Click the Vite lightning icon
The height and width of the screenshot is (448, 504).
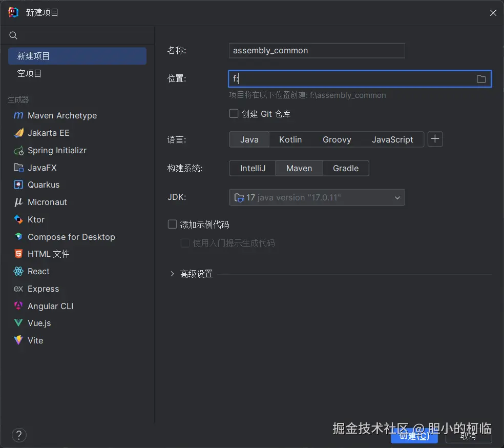pos(18,340)
